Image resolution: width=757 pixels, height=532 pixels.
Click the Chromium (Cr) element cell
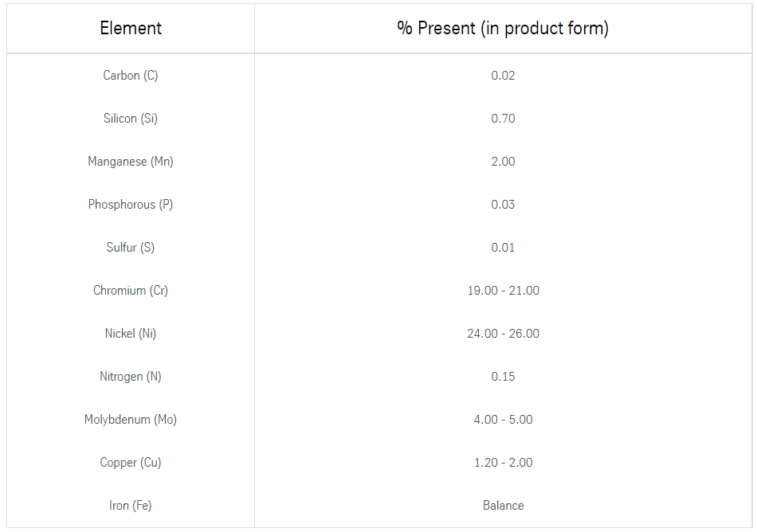(131, 291)
